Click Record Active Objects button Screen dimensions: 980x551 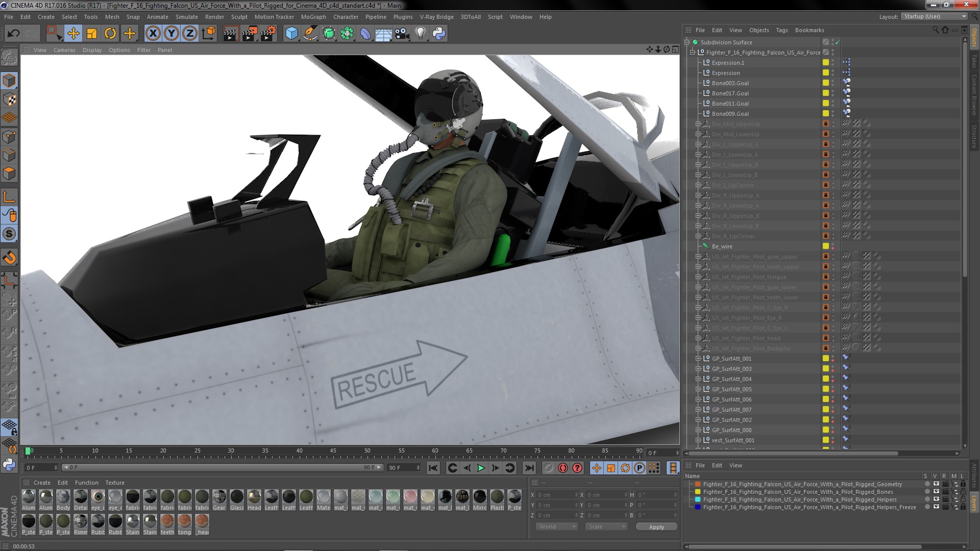[x=548, y=468]
